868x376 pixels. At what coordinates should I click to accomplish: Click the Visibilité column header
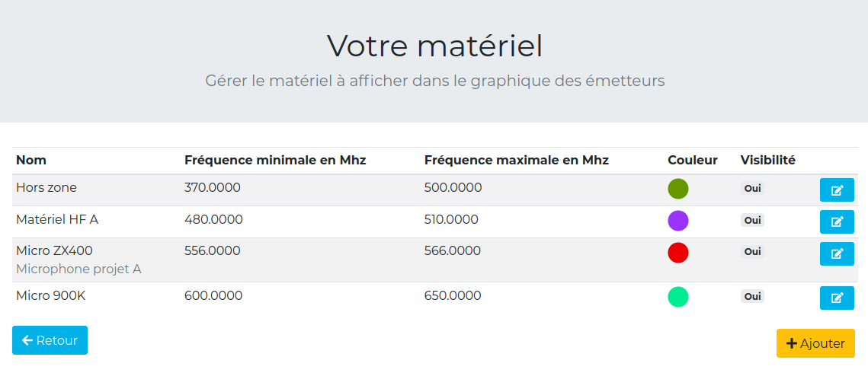[x=767, y=160]
